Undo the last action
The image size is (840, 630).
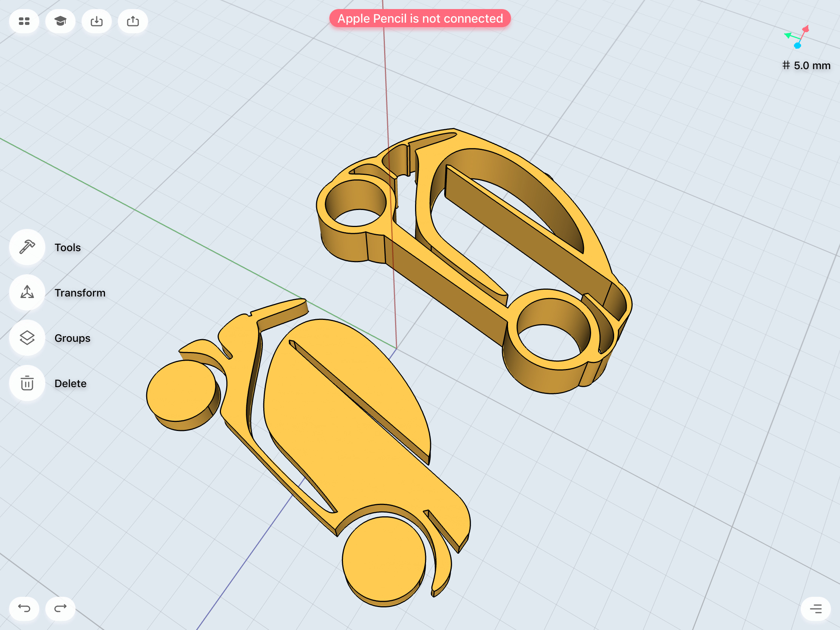click(x=24, y=608)
